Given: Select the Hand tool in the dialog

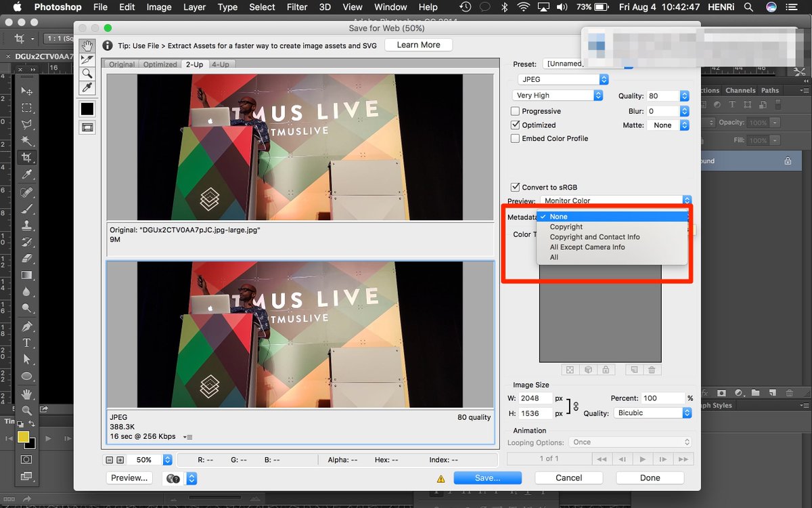Looking at the screenshot, I should click(x=87, y=45).
